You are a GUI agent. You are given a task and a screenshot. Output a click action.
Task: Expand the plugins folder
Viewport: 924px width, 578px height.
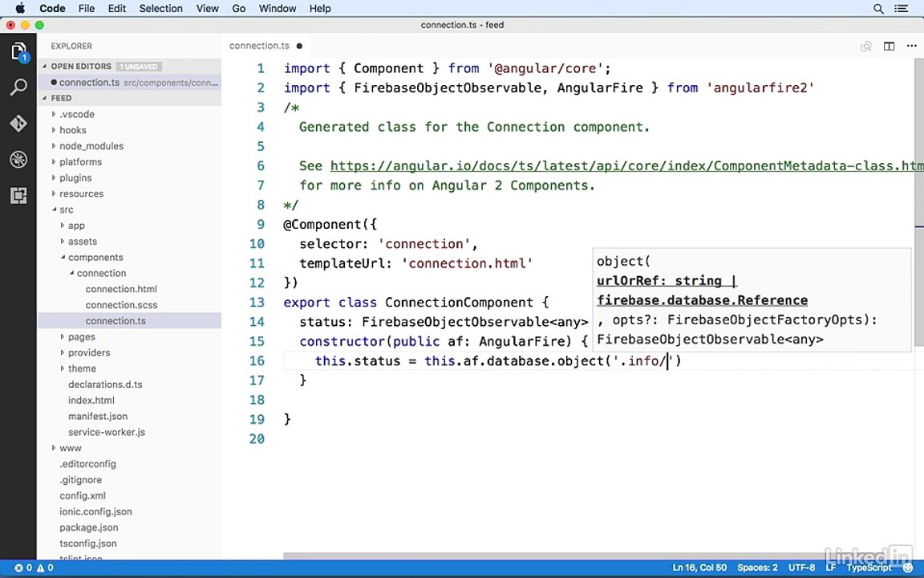tap(129, 178)
